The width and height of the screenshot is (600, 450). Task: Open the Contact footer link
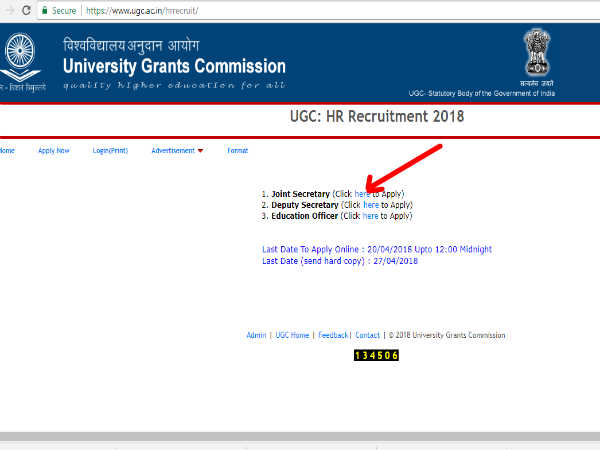(367, 335)
